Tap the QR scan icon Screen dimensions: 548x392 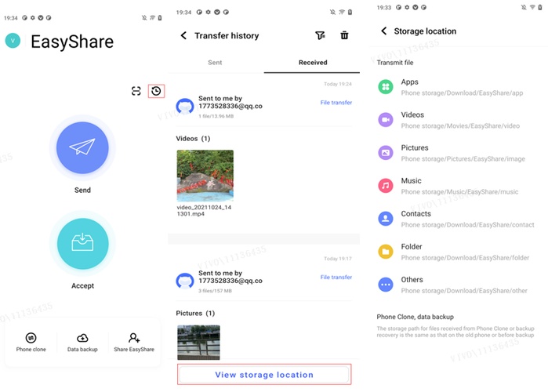[136, 91]
